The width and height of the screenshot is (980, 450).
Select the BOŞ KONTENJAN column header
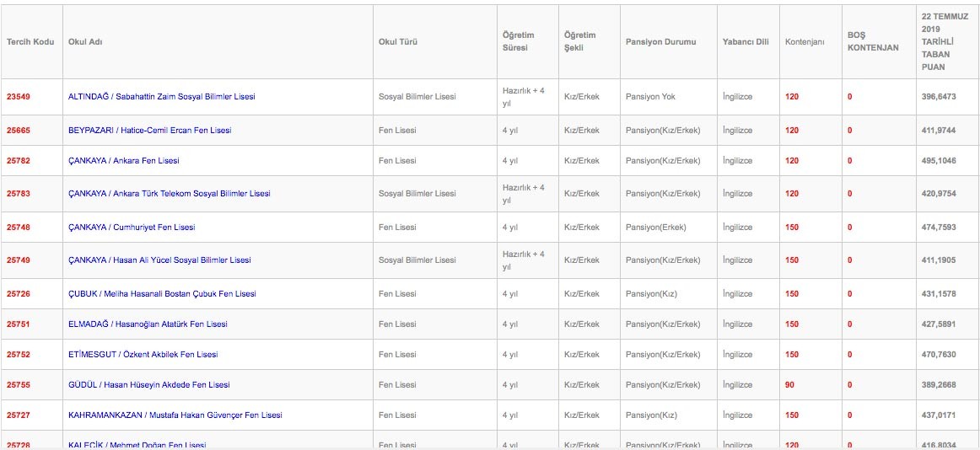[x=873, y=42]
